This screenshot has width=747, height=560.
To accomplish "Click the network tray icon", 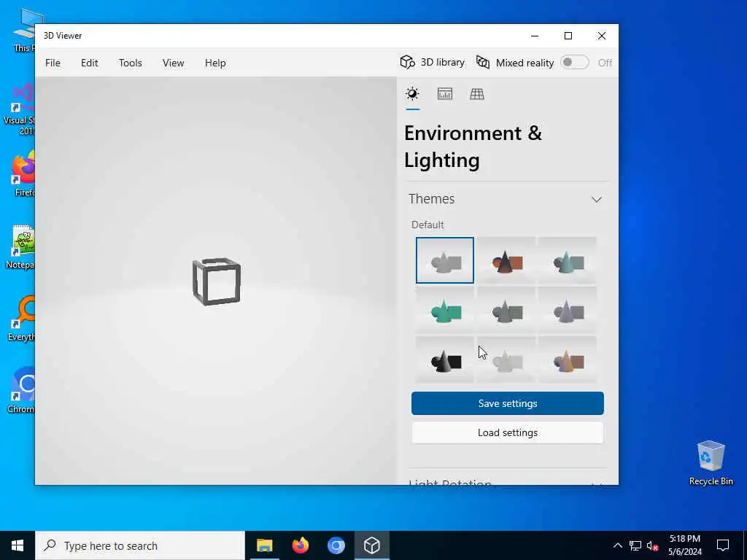I will 635,545.
